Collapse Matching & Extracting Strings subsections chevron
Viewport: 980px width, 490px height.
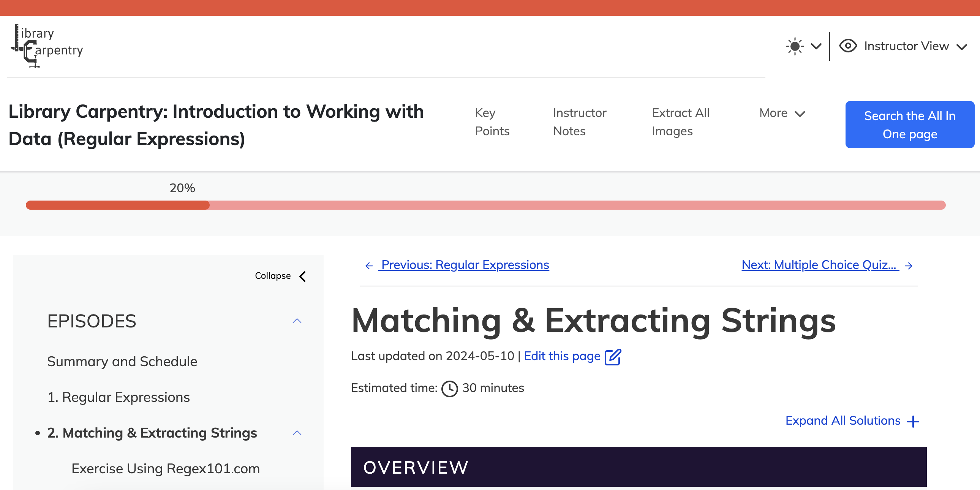pyautogui.click(x=297, y=433)
